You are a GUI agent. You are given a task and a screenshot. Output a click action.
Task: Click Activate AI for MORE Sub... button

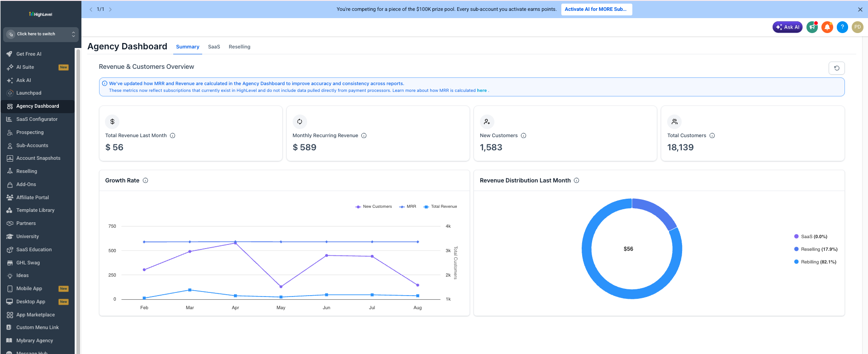click(x=597, y=10)
